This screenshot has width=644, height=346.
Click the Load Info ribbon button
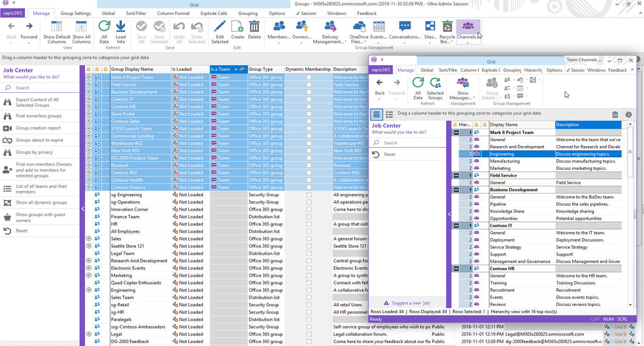(x=120, y=32)
